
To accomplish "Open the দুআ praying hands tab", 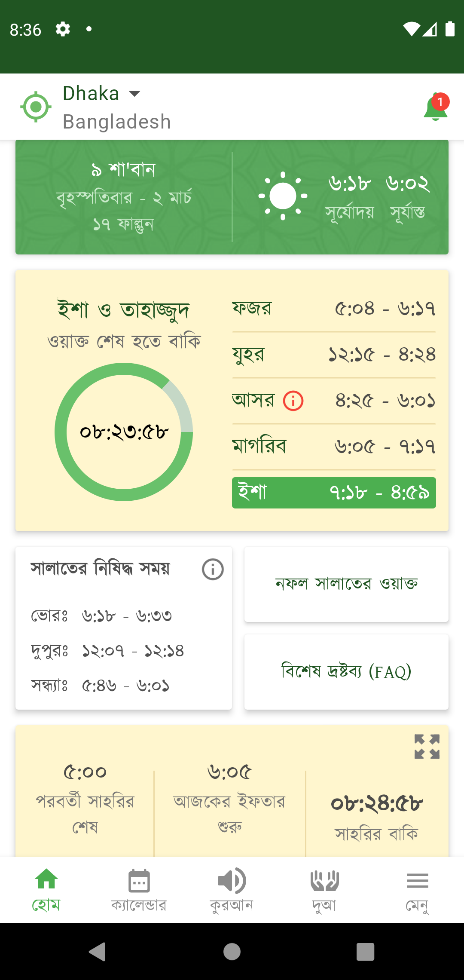I will click(324, 890).
